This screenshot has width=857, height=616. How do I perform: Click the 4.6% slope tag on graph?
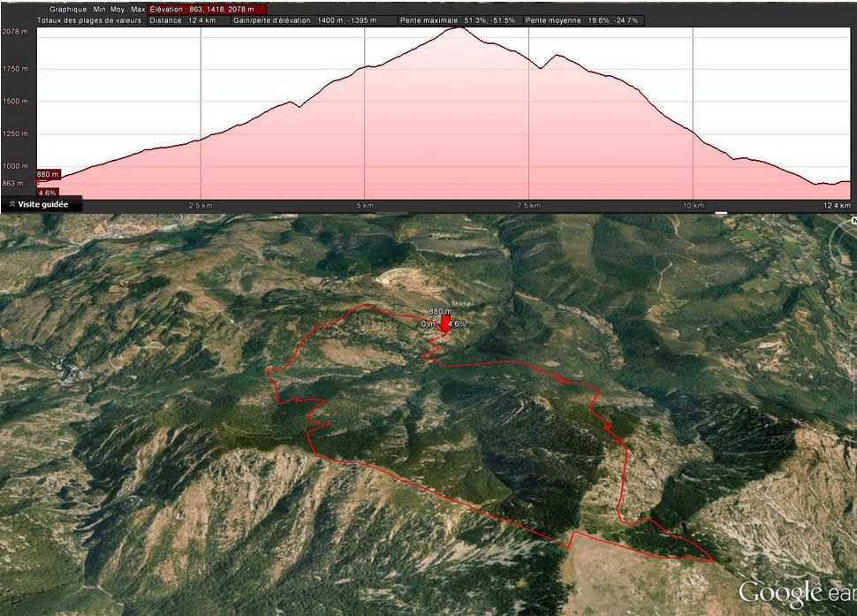coord(47,193)
